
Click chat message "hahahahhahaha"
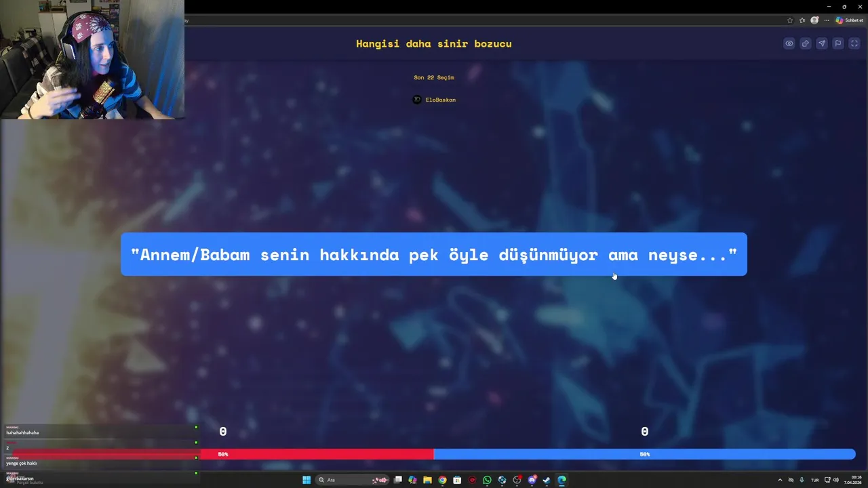pyautogui.click(x=22, y=432)
